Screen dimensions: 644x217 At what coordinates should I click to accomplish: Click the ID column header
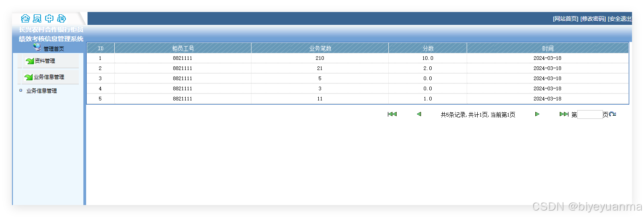[x=100, y=48]
